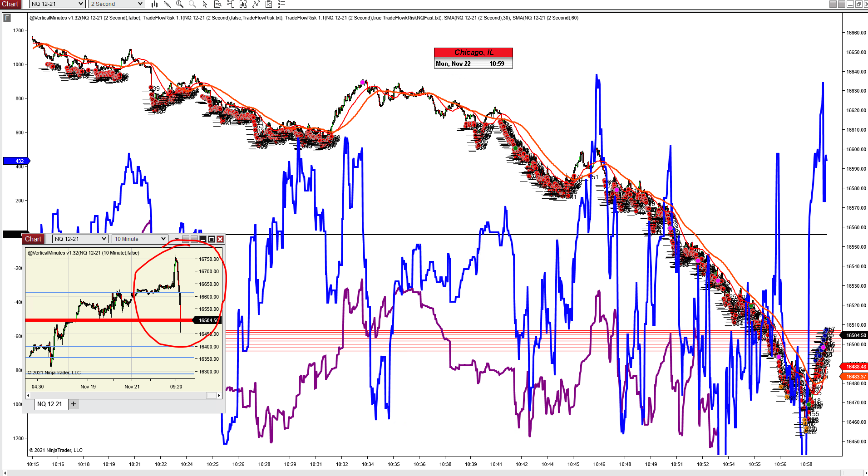The height and width of the screenshot is (476, 868).
Task: Click the red 16488.48 price marker
Action: point(854,367)
